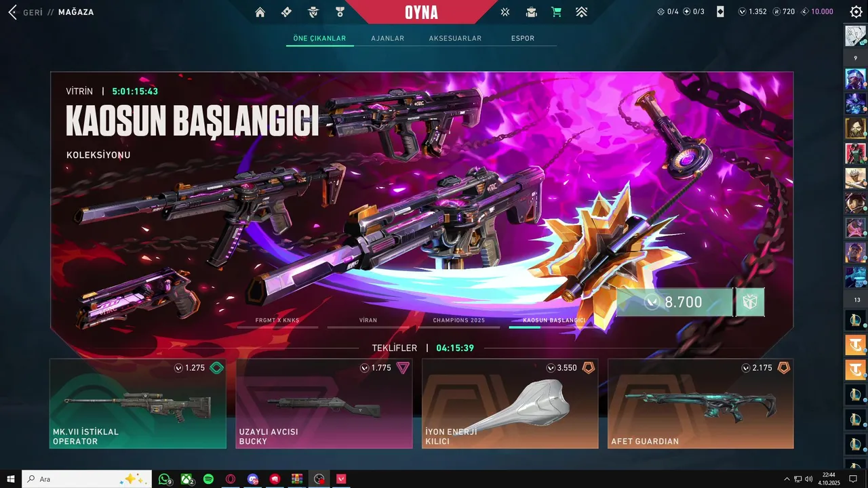Click the 720 Radianite Points balance

783,12
